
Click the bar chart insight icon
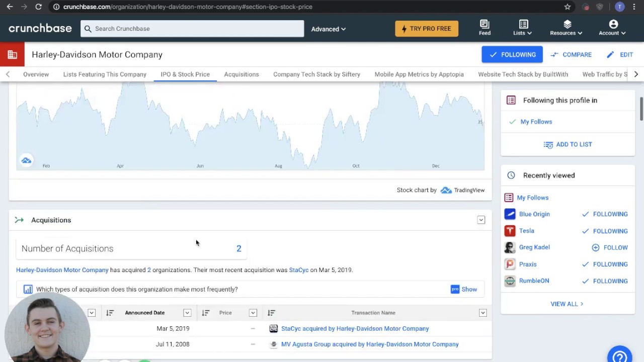point(28,289)
